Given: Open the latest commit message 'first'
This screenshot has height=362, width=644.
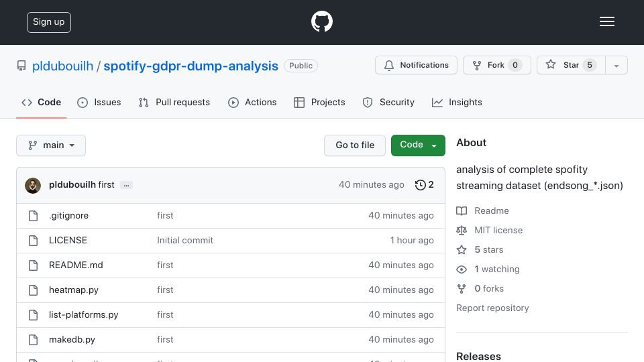Looking at the screenshot, I should (x=107, y=185).
